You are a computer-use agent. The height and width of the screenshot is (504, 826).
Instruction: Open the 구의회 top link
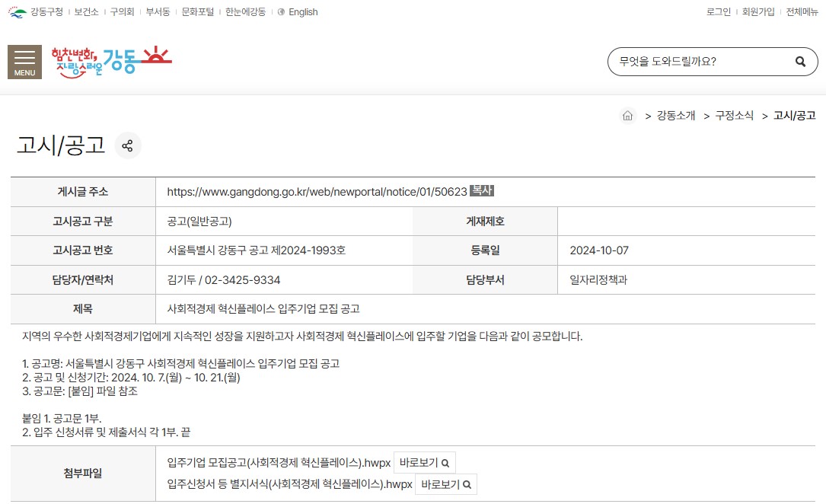coord(122,12)
